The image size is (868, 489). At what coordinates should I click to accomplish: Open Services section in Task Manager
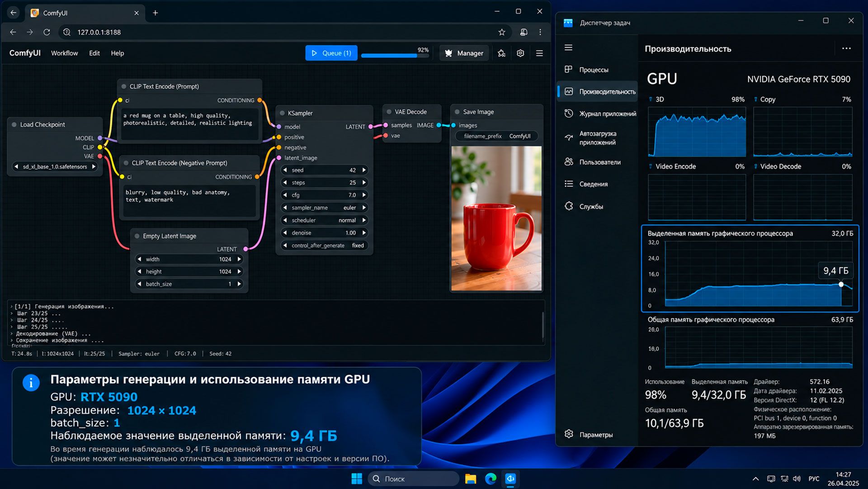(584, 206)
